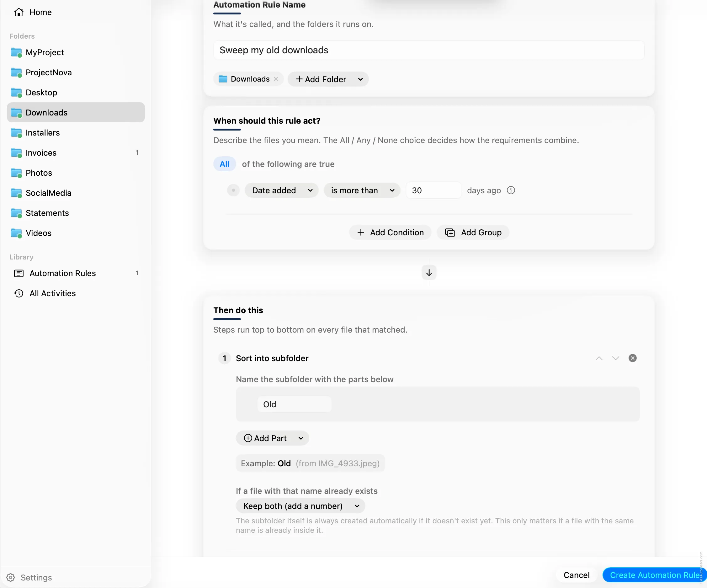Move Sort into subfolder step down

coord(615,358)
